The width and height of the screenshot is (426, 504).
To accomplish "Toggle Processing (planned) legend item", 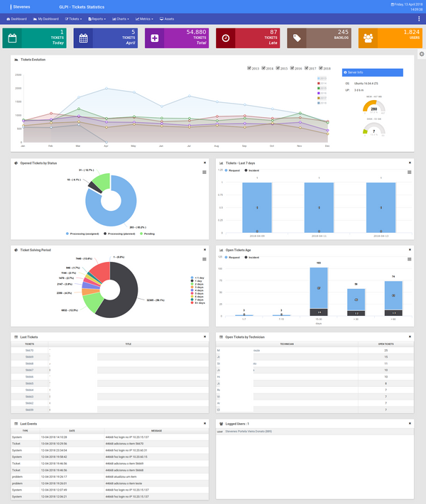I will (x=119, y=234).
